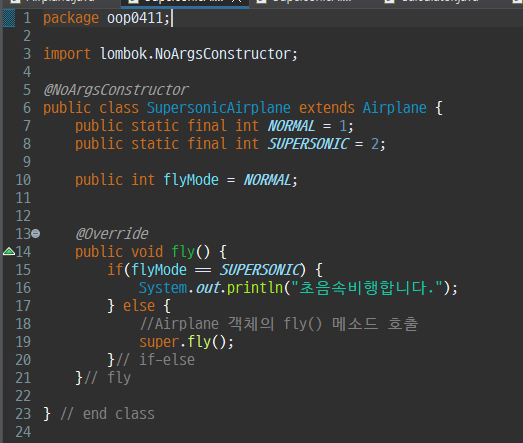Click 'System' on line 16
Viewport: 523px width, 443px height.
[163, 288]
